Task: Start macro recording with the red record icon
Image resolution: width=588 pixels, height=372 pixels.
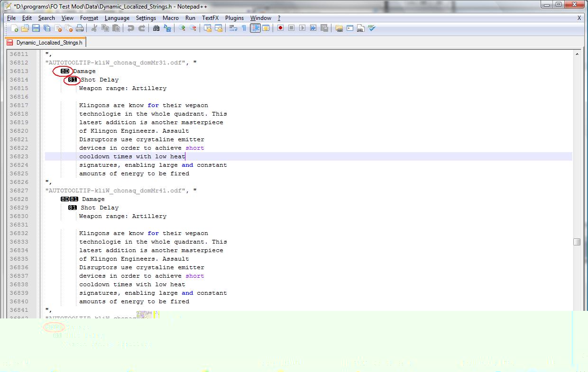Action: pos(280,28)
